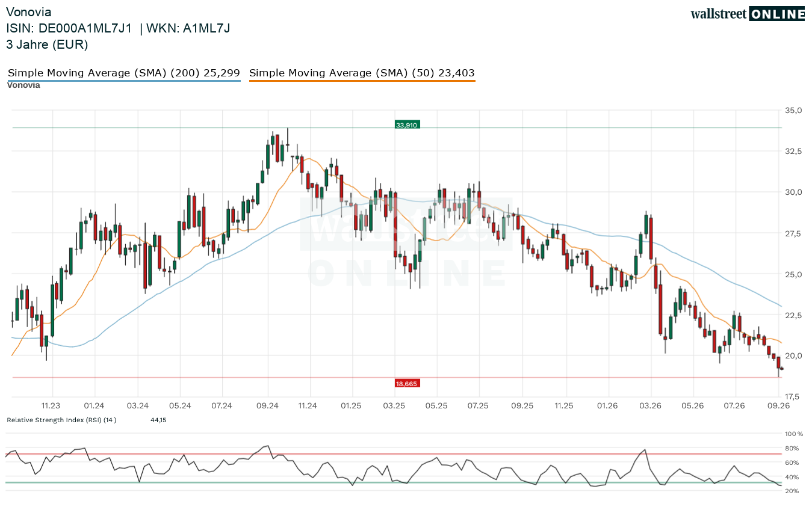Toggle the SMA (200) legend entry

[x=124, y=73]
